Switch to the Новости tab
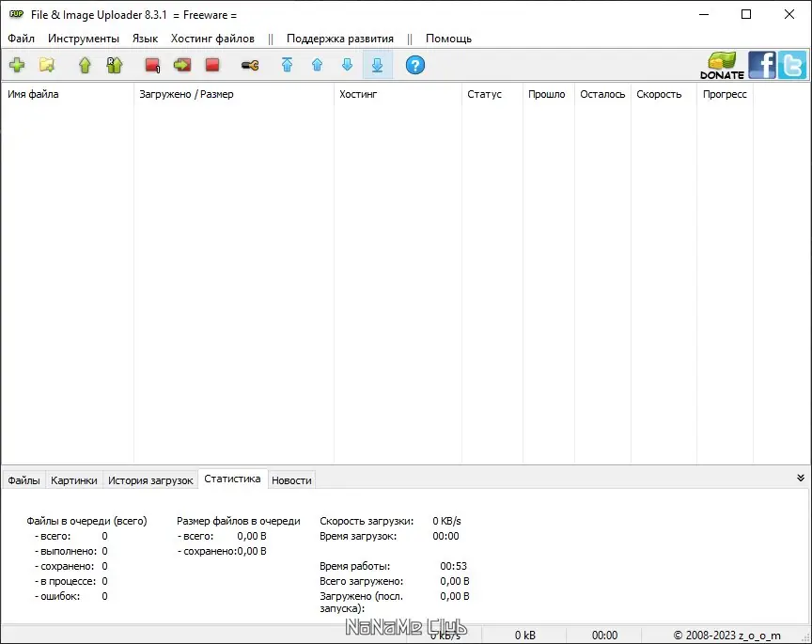The height and width of the screenshot is (644, 812). point(291,479)
